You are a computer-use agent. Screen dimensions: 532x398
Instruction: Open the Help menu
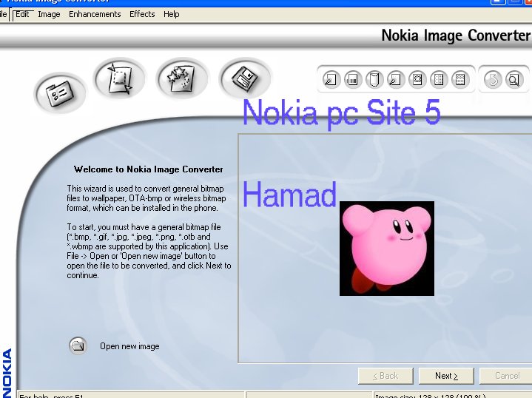[172, 14]
